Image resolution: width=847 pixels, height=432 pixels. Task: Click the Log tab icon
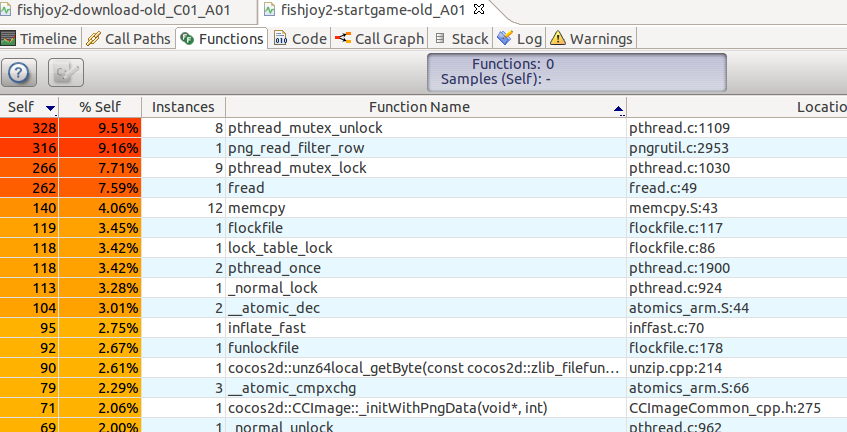505,39
